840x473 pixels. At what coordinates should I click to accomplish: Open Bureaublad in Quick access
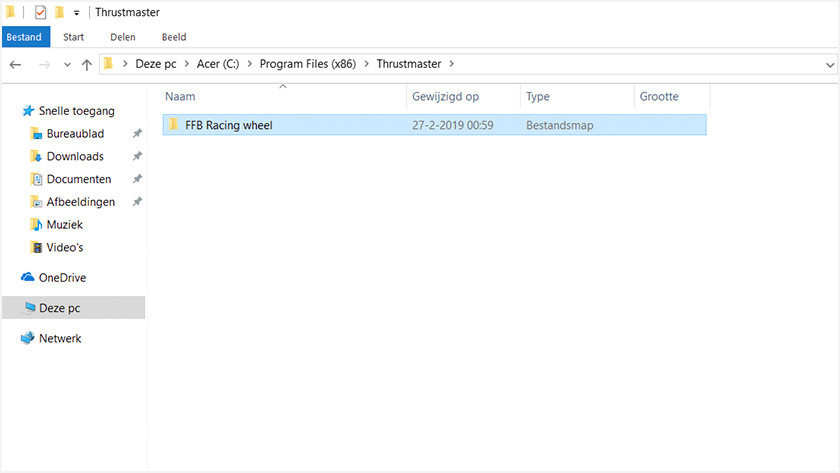[75, 134]
